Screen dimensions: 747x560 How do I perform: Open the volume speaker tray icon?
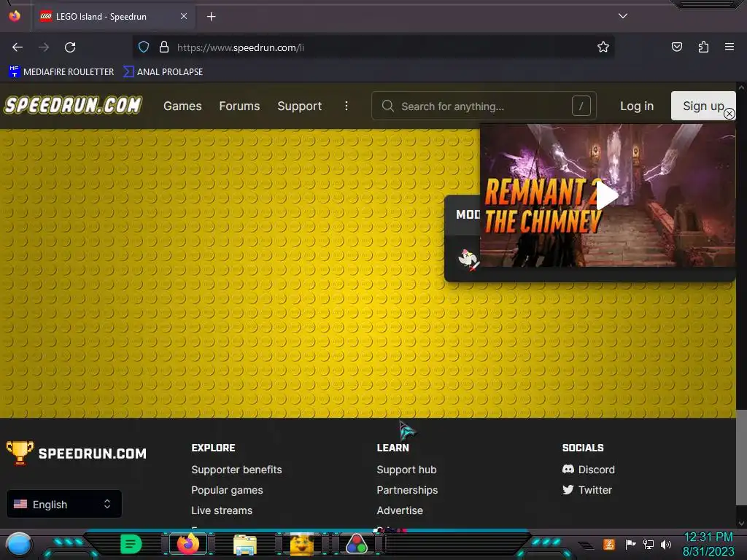[666, 544]
